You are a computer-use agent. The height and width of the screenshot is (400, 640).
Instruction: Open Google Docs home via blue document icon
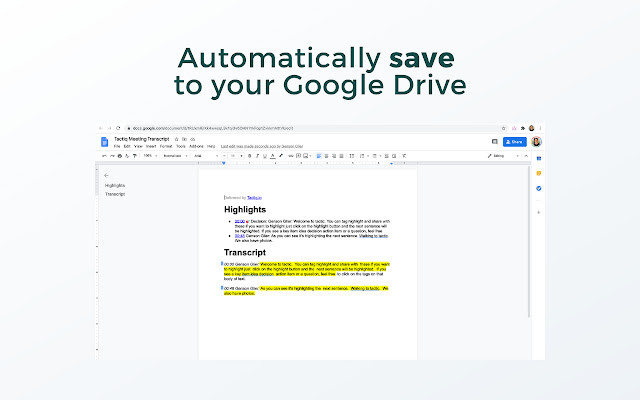pos(104,142)
